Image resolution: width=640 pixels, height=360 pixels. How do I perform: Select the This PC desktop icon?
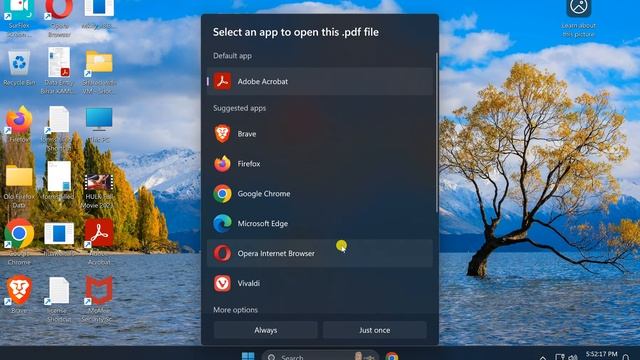(99, 124)
